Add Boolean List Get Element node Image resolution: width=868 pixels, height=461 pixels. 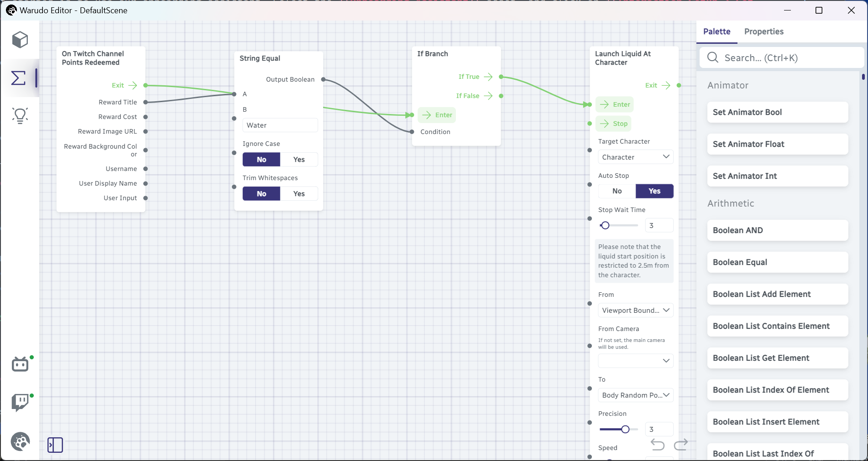(777, 358)
